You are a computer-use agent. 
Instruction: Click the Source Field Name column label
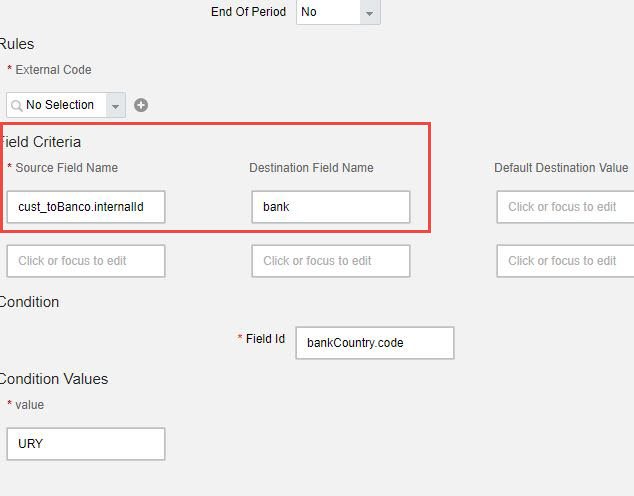coord(67,168)
